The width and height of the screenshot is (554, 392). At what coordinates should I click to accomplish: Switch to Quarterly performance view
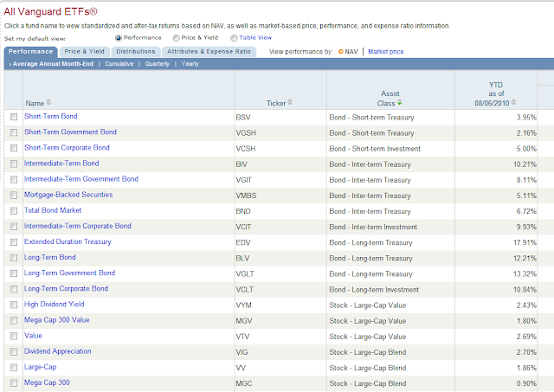tap(158, 64)
